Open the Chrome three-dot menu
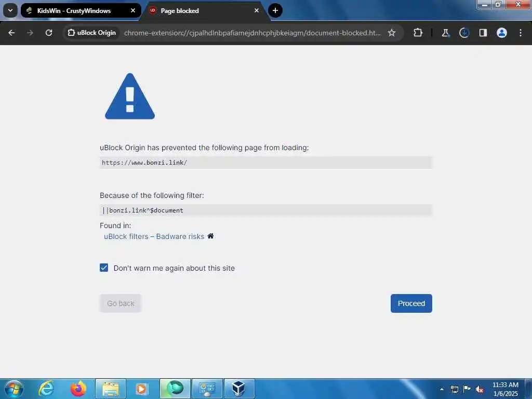Screen dimensions: 532x399 pos(521,33)
